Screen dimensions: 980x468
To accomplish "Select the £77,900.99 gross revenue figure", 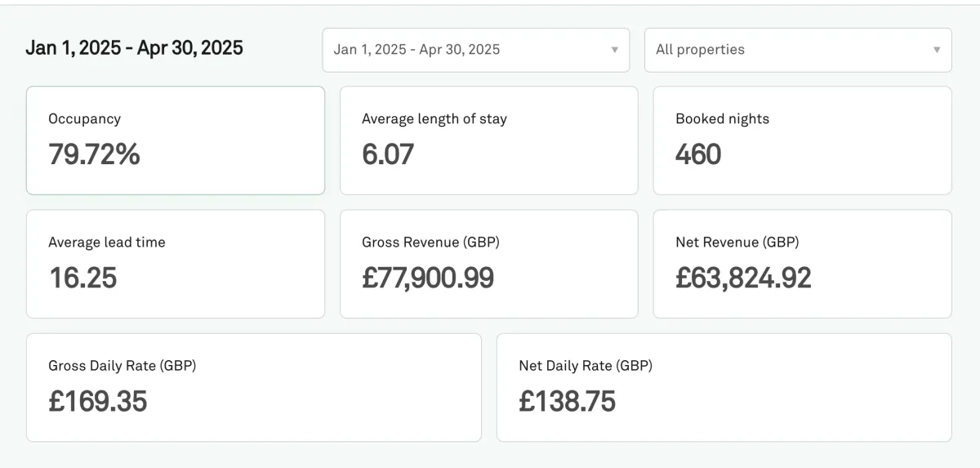I will point(428,278).
